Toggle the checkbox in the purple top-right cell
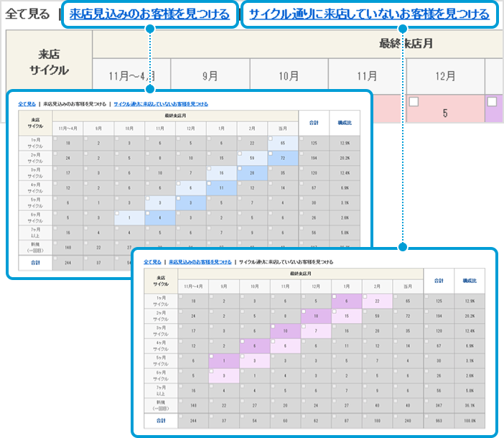This screenshot has height=438, width=504. (492, 102)
